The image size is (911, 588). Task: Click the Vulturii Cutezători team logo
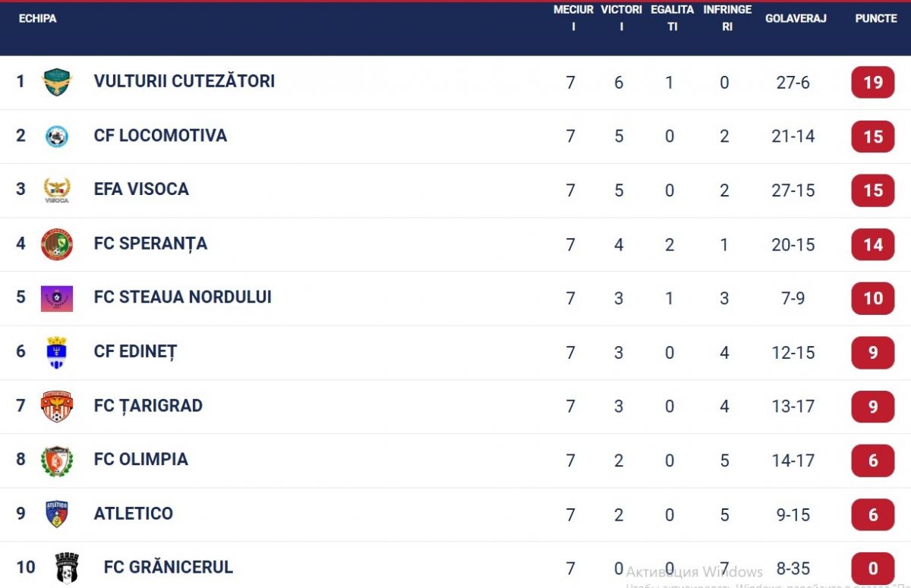pos(57,82)
